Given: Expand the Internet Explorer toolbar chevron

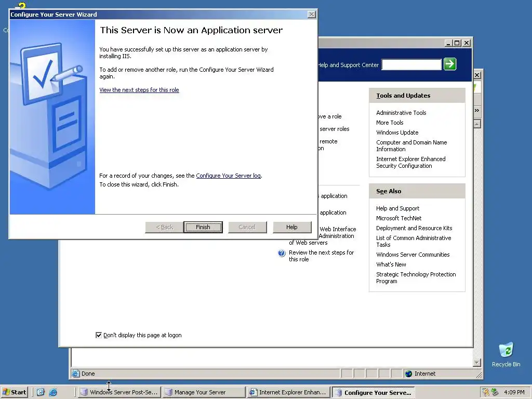Looking at the screenshot, I should (x=477, y=111).
